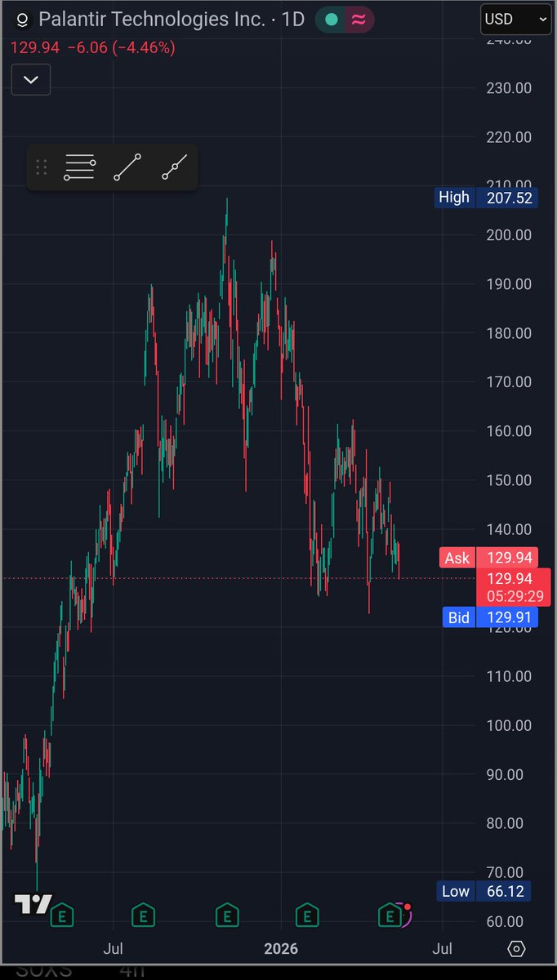Click the pink approximate-data indicator icon
The height and width of the screenshot is (980, 557).
point(359,20)
